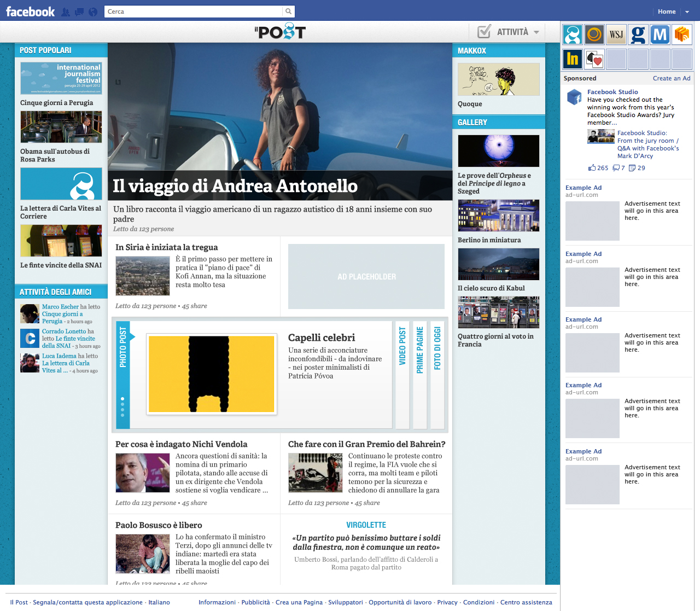Open the account dropdown arrow beside Home
This screenshot has height=611, width=700.
[x=687, y=11]
